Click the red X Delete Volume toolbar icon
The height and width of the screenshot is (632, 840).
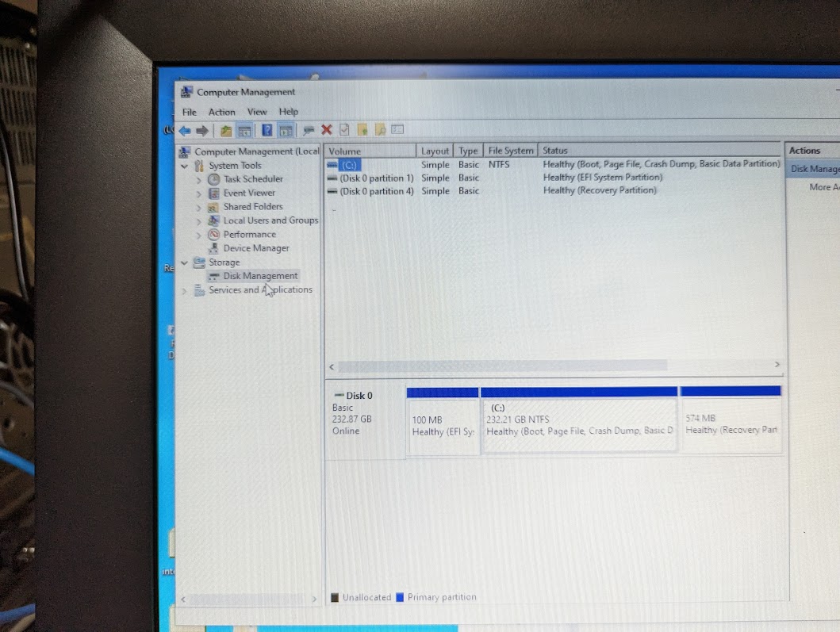click(x=326, y=129)
